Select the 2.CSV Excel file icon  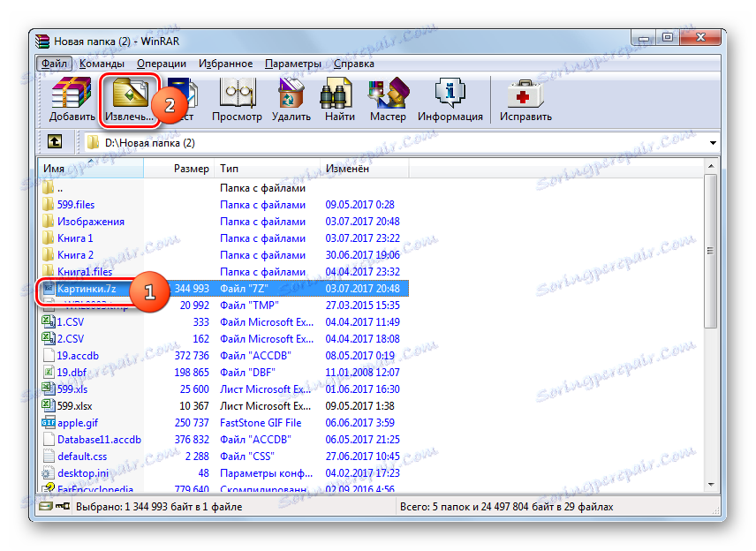click(x=48, y=338)
